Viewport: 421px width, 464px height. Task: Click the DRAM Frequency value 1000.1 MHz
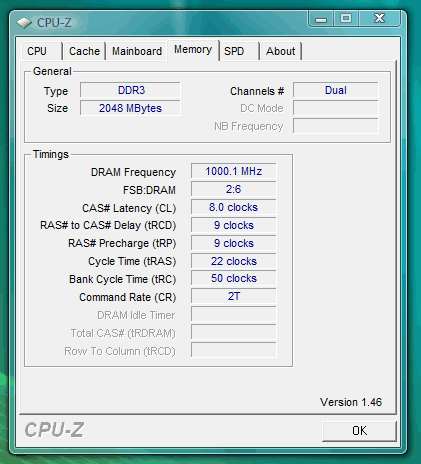point(233,171)
